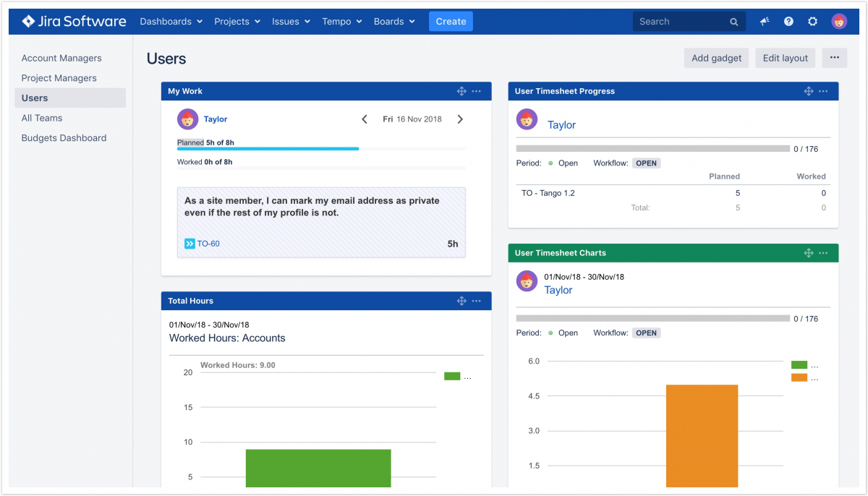
Task: Select Budgets Dashboard in sidebar
Action: coord(64,138)
